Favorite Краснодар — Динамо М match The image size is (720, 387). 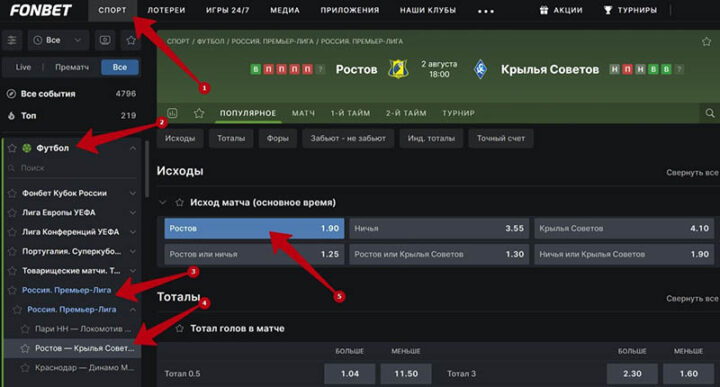point(25,368)
